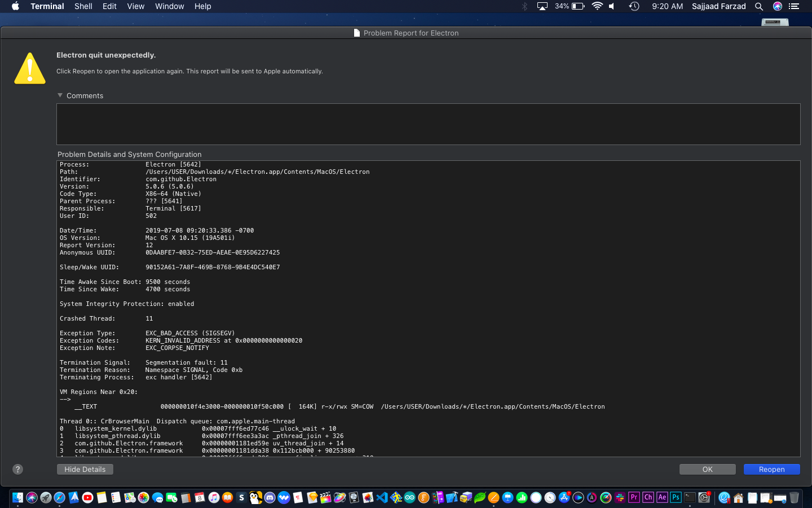Launch Adobe Premiere Pro from the dock

pos(634,497)
